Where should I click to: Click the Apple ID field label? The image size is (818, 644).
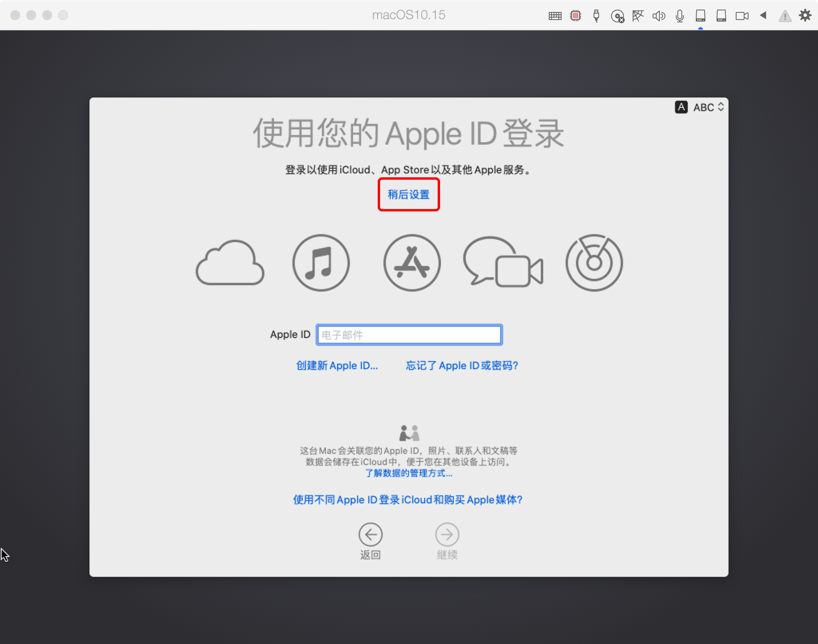point(290,334)
